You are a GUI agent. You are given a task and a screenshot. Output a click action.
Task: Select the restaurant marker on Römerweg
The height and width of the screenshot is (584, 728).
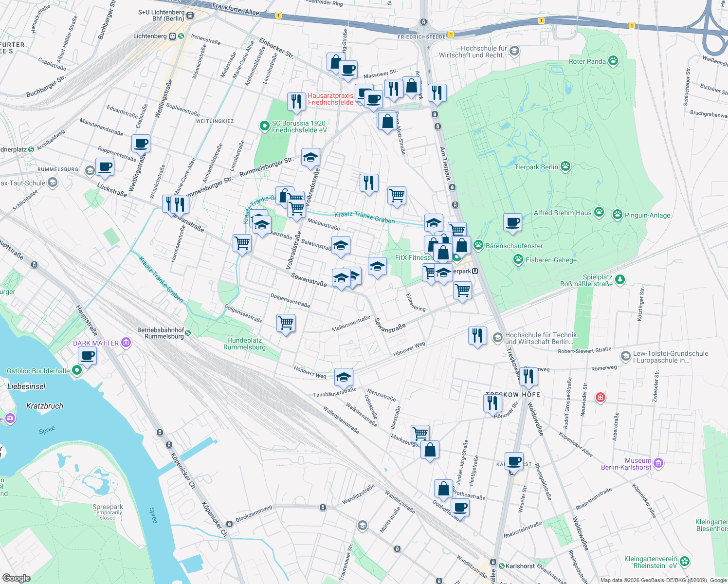coord(528,377)
